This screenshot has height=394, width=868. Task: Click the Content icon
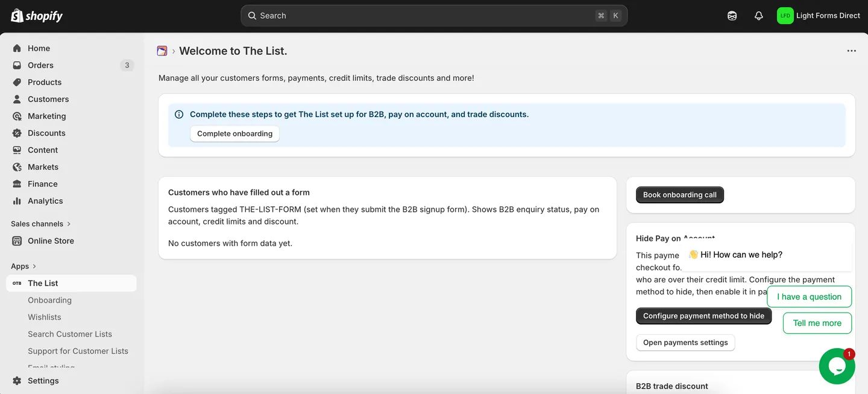17,150
